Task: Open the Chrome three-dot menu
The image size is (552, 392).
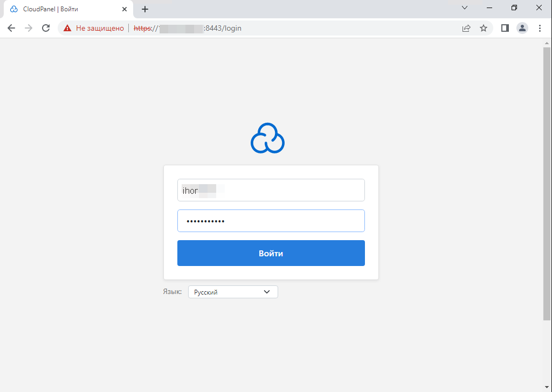Action: point(540,28)
